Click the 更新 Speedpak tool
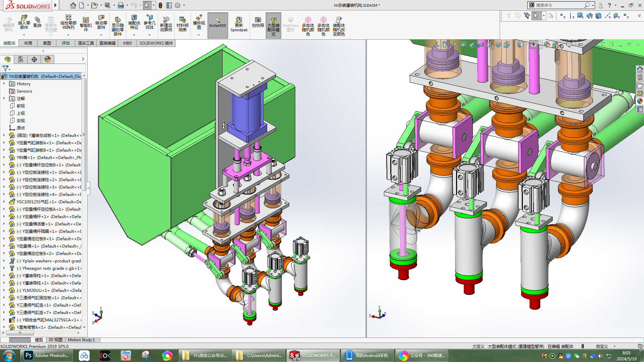The image size is (644, 362). pos(239,24)
